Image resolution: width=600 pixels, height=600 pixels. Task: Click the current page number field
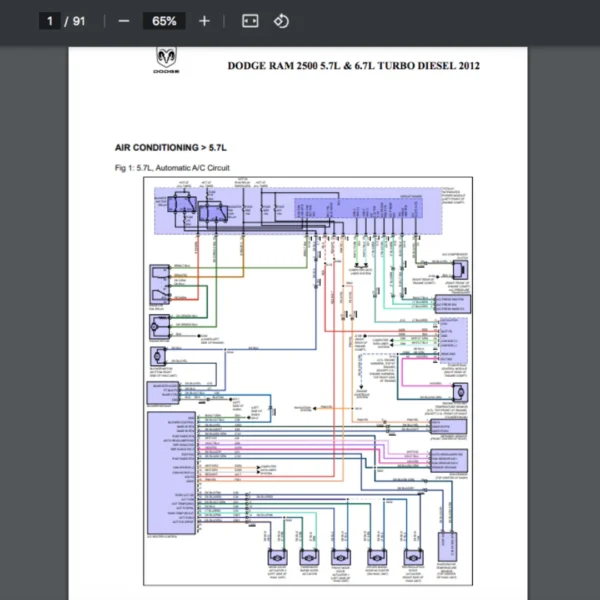pyautogui.click(x=49, y=21)
